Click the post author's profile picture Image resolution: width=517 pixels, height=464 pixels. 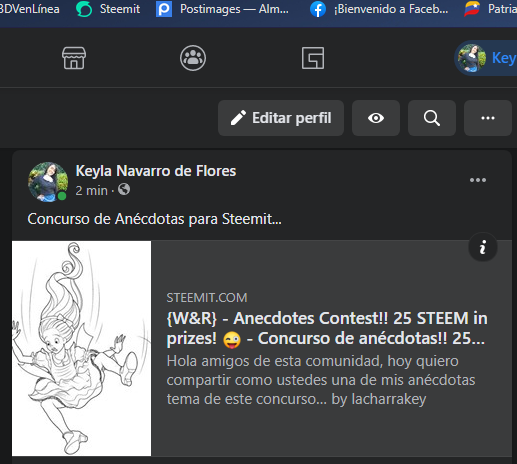tap(48, 182)
